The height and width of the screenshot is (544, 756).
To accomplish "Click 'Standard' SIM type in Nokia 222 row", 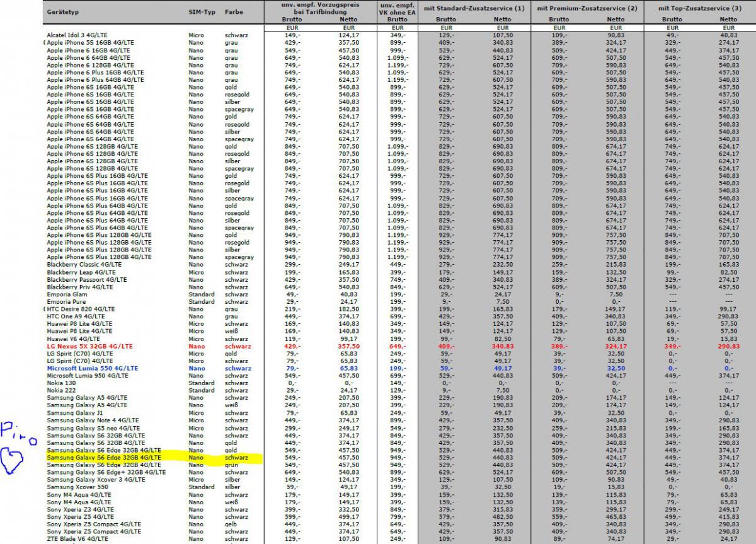I will [202, 391].
